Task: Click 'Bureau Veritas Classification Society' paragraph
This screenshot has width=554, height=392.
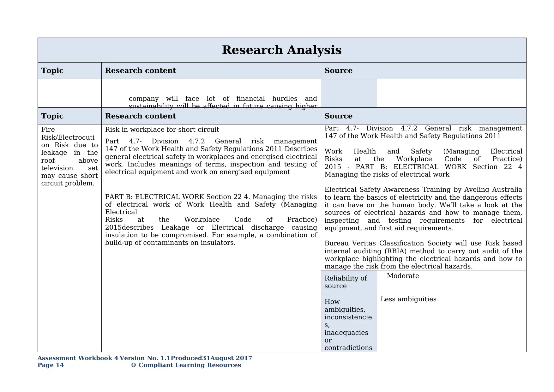Action: click(x=423, y=255)
